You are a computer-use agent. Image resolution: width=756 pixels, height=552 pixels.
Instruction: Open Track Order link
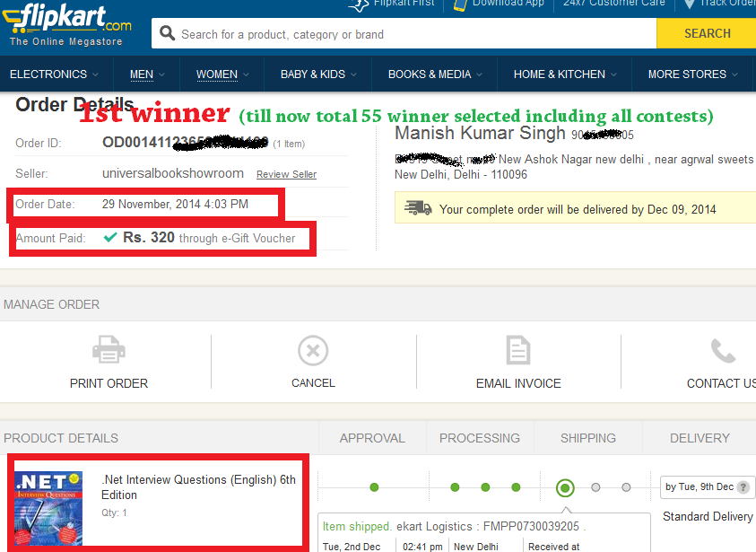(x=727, y=3)
